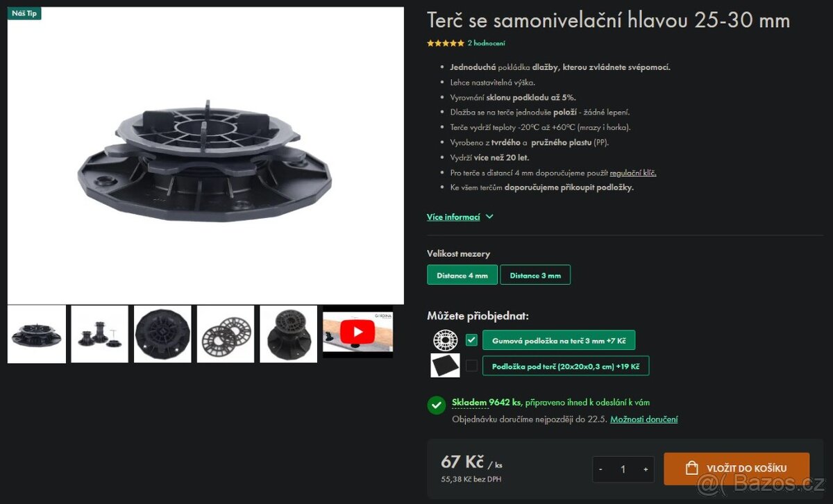Select Distance 4 mm gap option
833x504 pixels.
pos(462,275)
